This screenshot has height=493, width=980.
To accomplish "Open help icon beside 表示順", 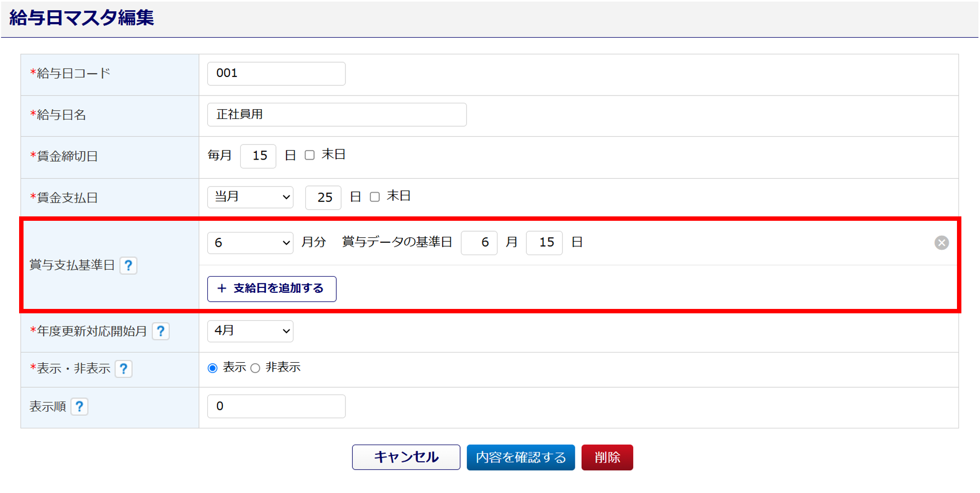I will click(x=79, y=406).
